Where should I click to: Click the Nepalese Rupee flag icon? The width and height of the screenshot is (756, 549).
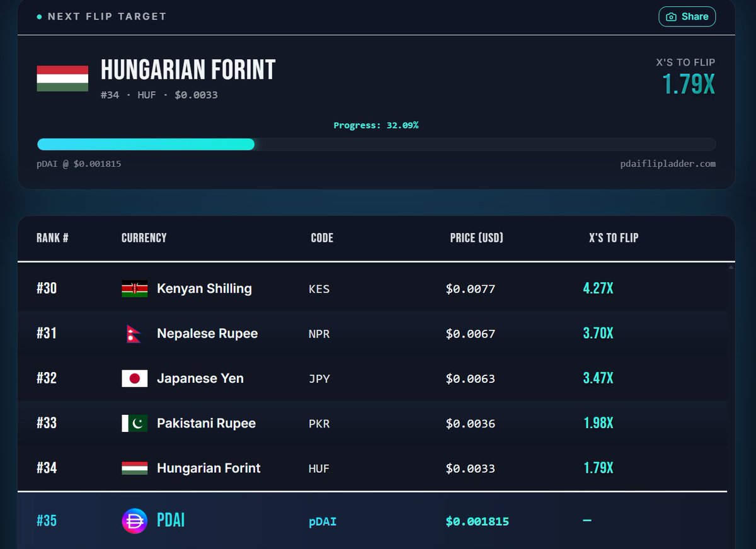(x=135, y=334)
